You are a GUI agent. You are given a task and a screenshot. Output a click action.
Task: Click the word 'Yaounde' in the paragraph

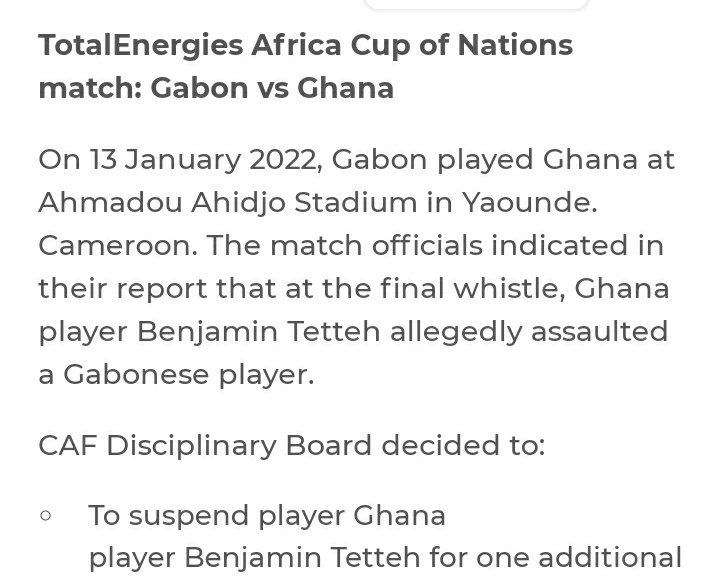click(x=529, y=203)
